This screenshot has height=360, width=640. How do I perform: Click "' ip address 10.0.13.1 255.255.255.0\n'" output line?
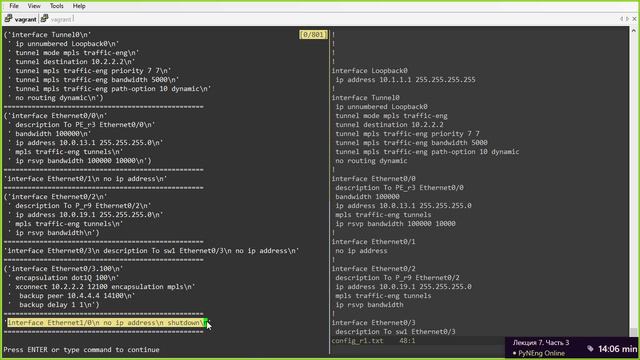tap(85, 142)
